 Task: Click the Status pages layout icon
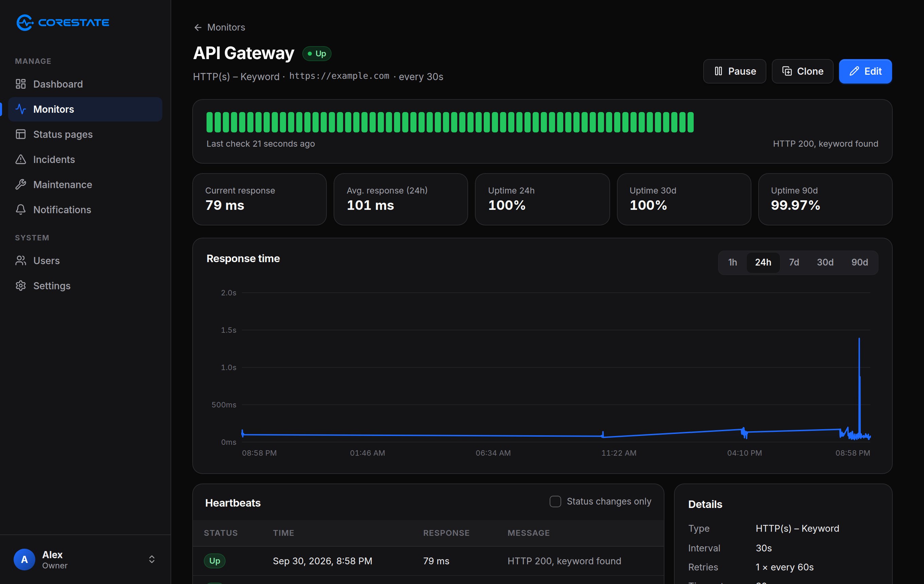coord(21,134)
